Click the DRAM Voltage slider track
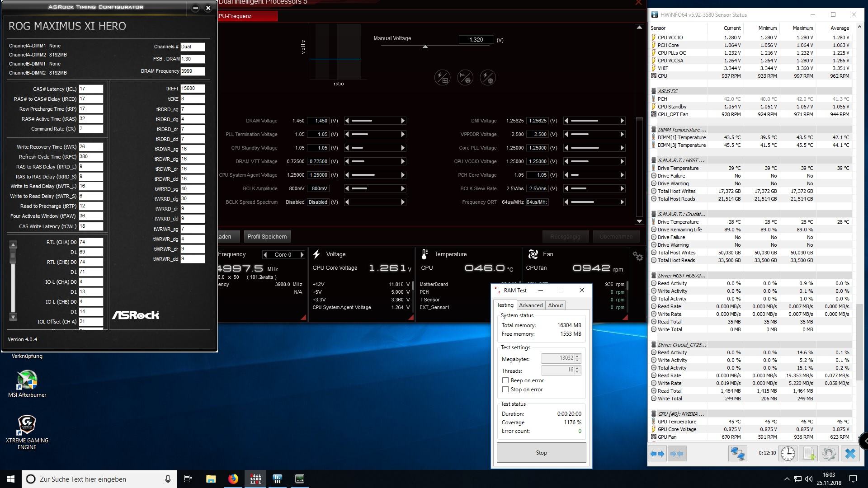This screenshot has width=868, height=488. click(x=375, y=121)
